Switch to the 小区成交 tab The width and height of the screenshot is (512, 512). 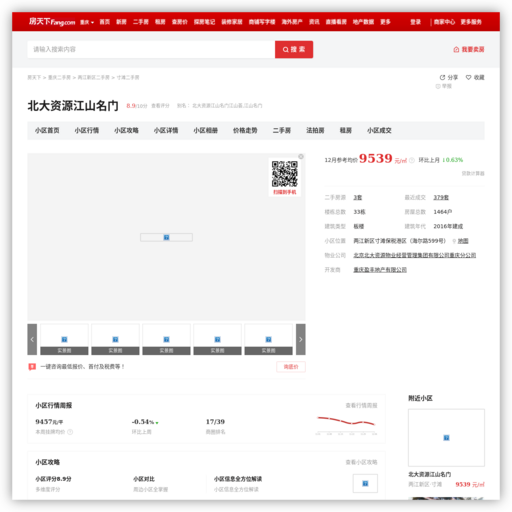379,130
